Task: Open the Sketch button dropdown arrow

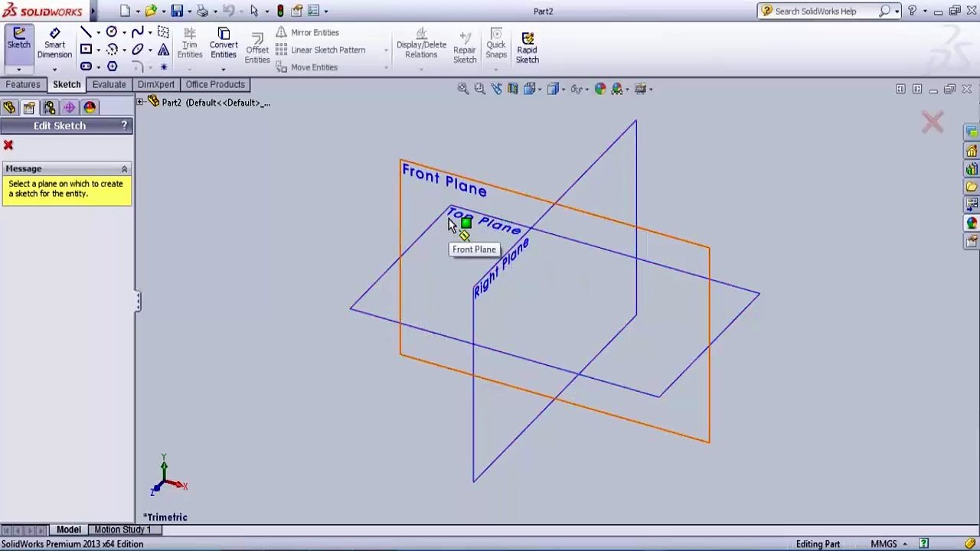Action: pos(18,70)
